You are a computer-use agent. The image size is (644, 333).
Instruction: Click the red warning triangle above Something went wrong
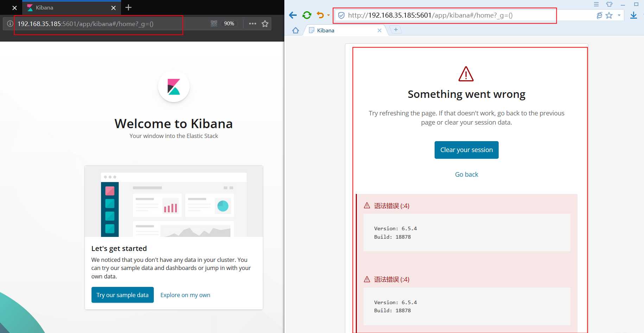[466, 74]
